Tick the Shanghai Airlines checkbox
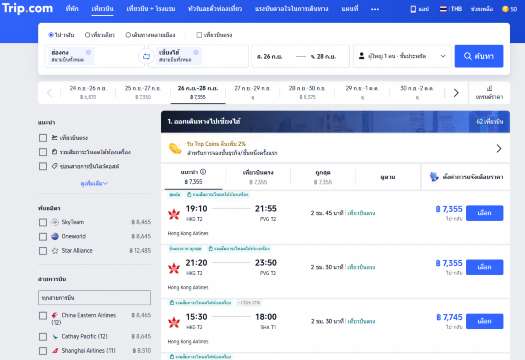The width and height of the screenshot is (525, 360). [x=43, y=351]
